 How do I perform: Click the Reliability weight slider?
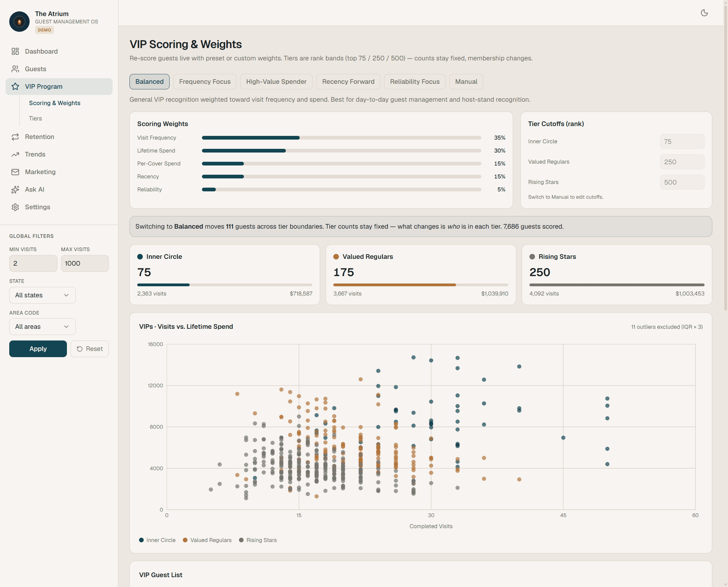[341, 190]
